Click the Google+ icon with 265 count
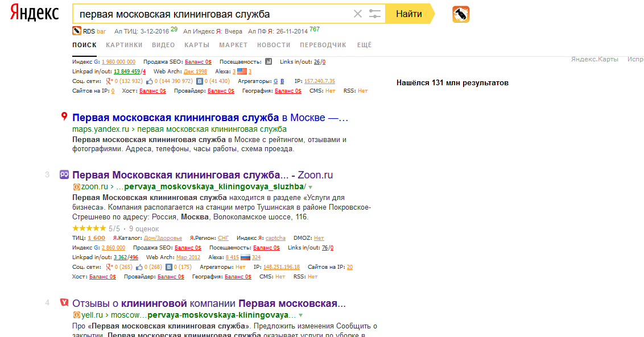This screenshot has width=644, height=337. click(109, 267)
